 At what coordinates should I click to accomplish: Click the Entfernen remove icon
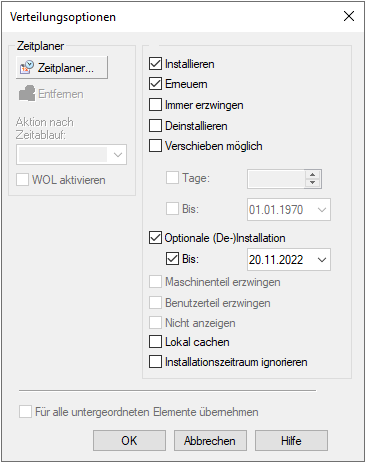[27, 93]
